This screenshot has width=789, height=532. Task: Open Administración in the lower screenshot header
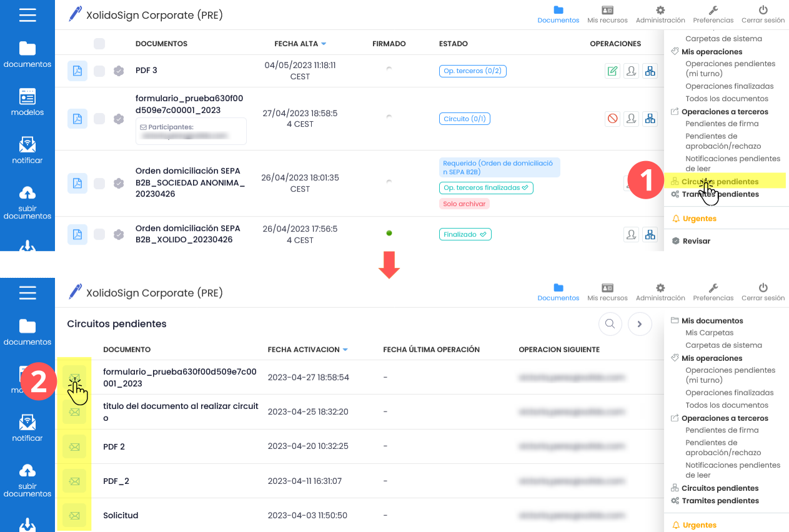660,292
